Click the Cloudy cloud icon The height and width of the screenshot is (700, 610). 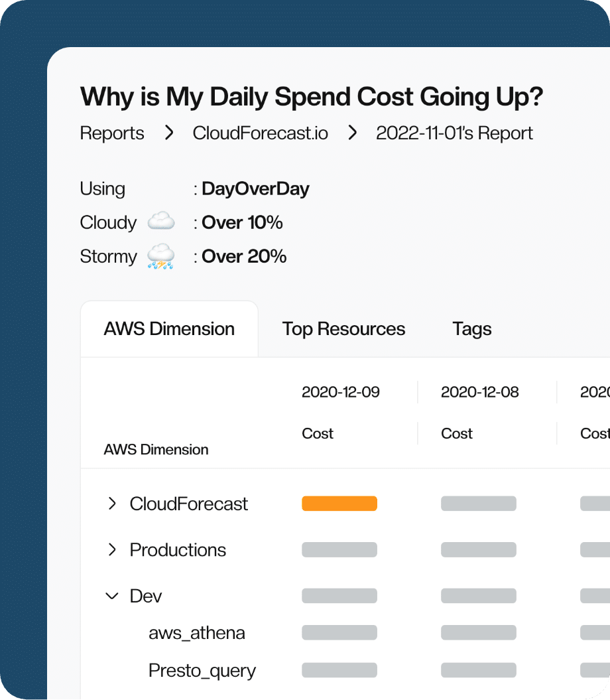[160, 222]
